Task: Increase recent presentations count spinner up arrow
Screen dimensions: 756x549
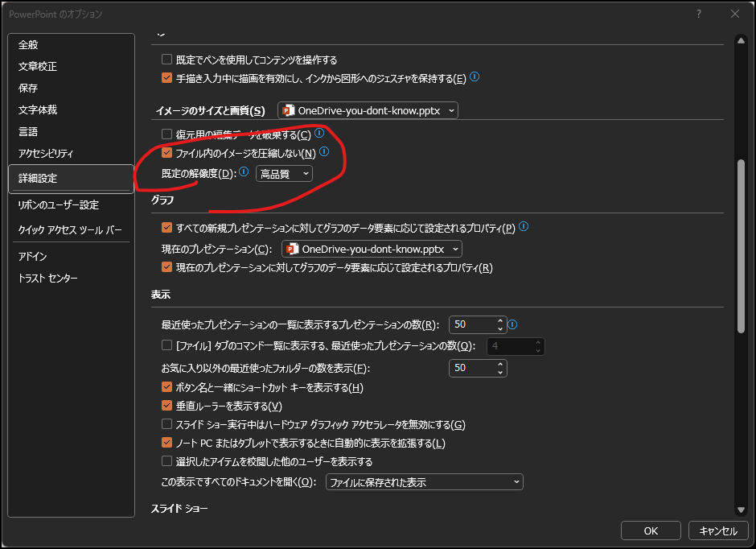Action: tap(500, 320)
